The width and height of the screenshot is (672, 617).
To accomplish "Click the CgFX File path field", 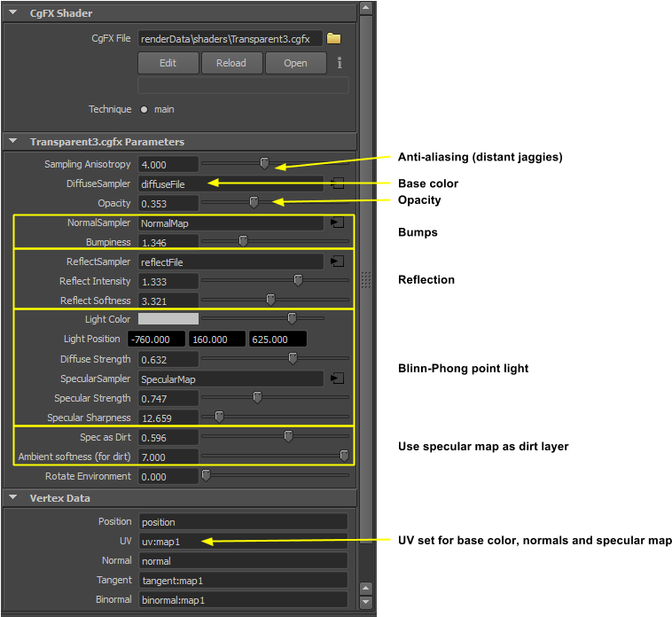I will (x=230, y=38).
